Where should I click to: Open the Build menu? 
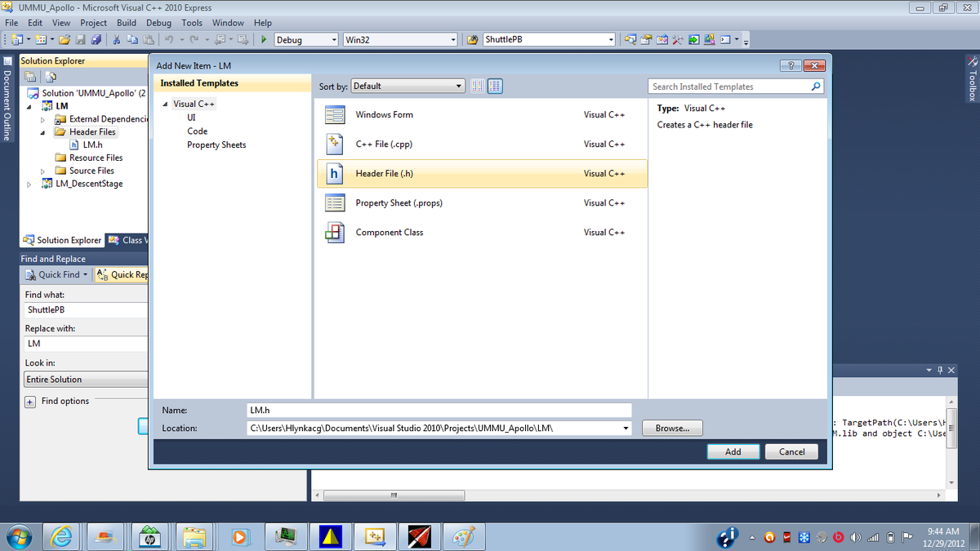click(127, 23)
